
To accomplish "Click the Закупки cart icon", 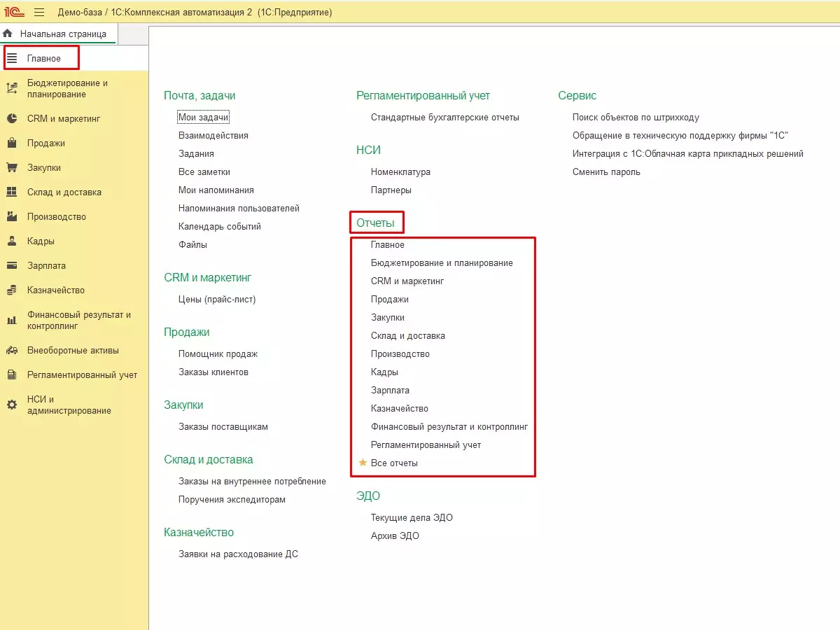I will click(x=12, y=167).
